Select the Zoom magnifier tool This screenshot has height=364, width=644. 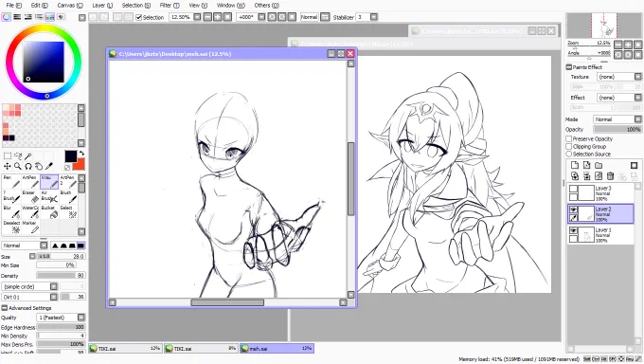[18, 166]
